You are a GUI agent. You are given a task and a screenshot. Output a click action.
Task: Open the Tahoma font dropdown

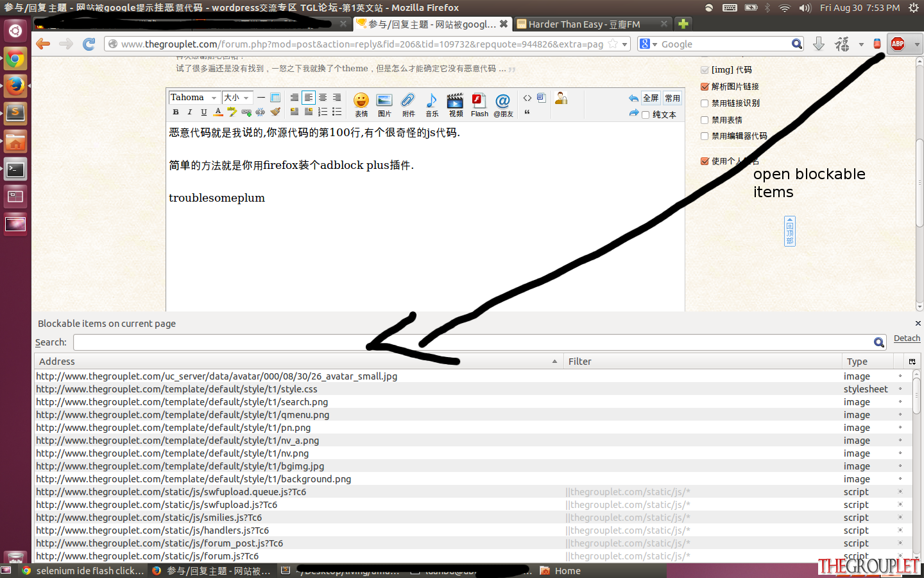pyautogui.click(x=194, y=98)
